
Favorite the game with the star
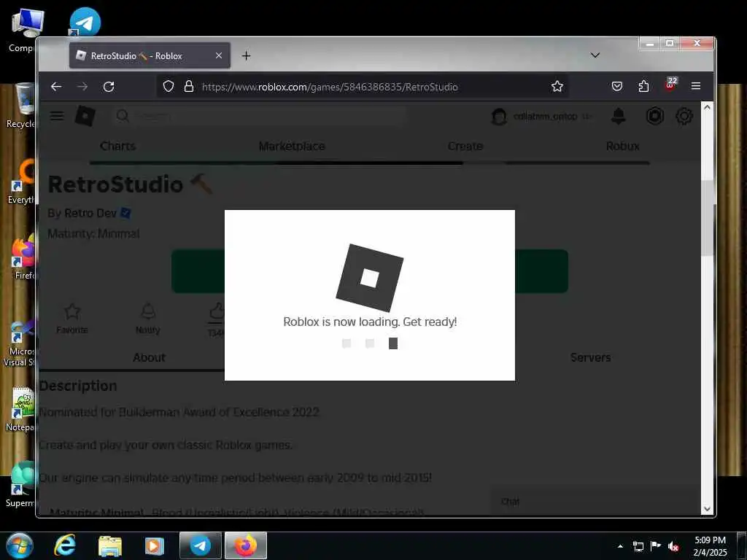click(72, 318)
